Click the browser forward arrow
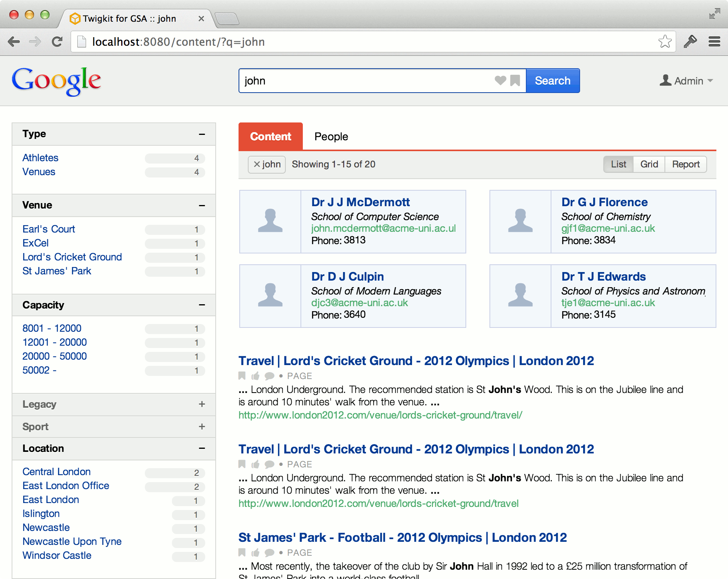This screenshot has width=728, height=579. coord(35,41)
